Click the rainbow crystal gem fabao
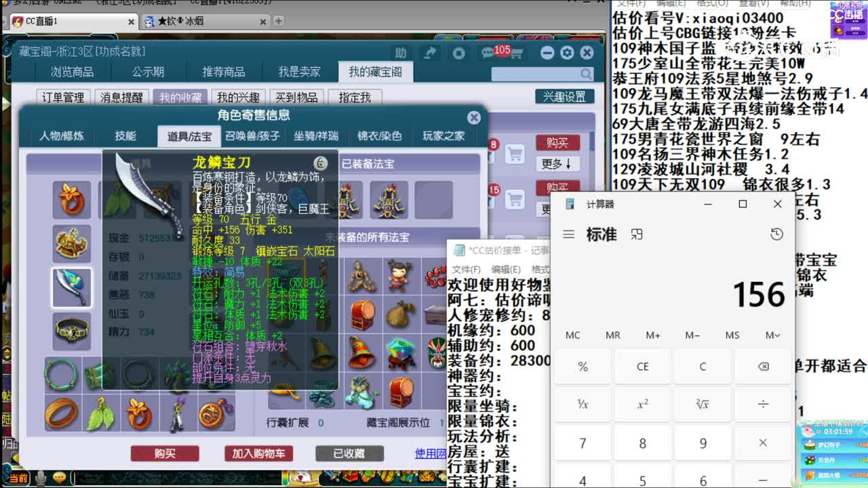This screenshot has width=868, height=488. pyautogui.click(x=401, y=353)
